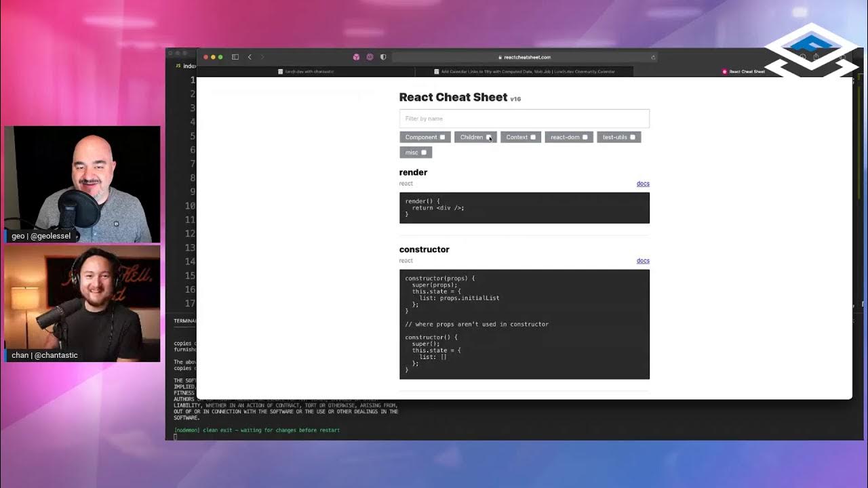Image resolution: width=868 pixels, height=488 pixels.
Task: Open the purple circular browser extension
Action: click(x=370, y=57)
